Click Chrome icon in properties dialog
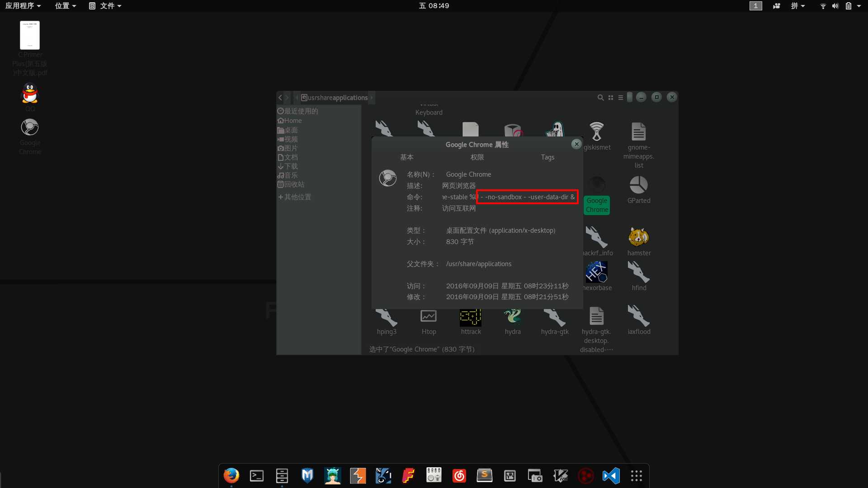 [x=388, y=178]
